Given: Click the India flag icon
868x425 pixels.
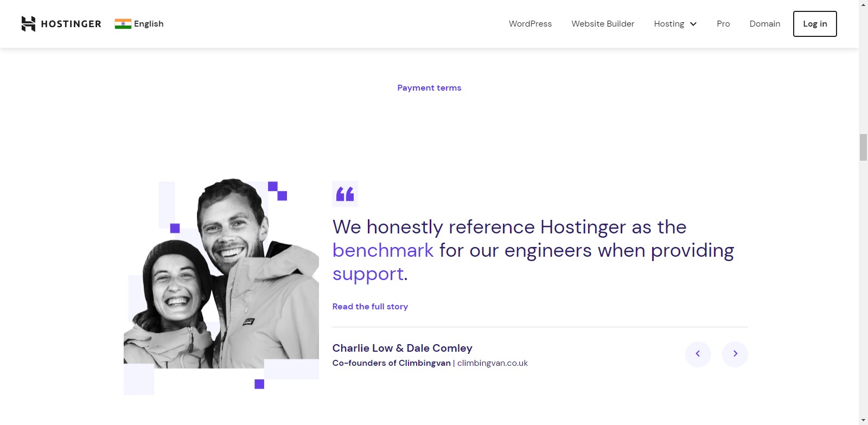Looking at the screenshot, I should tap(123, 24).
